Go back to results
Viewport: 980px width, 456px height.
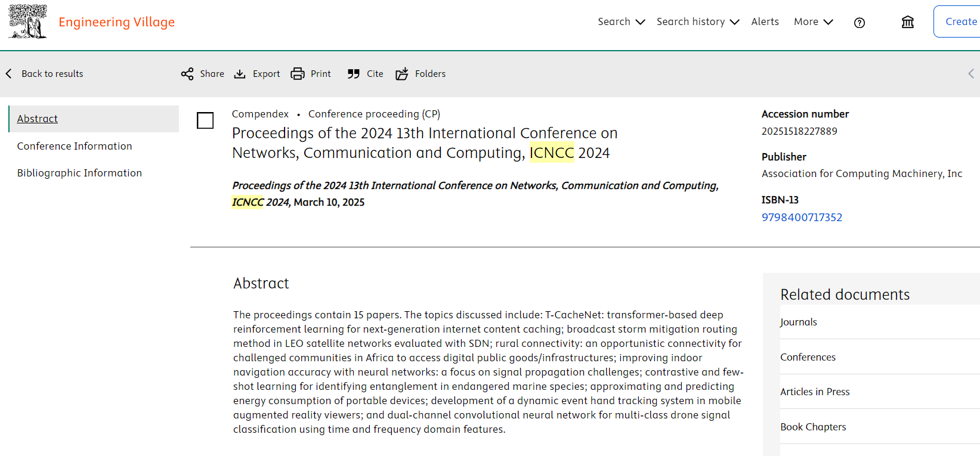click(x=45, y=74)
